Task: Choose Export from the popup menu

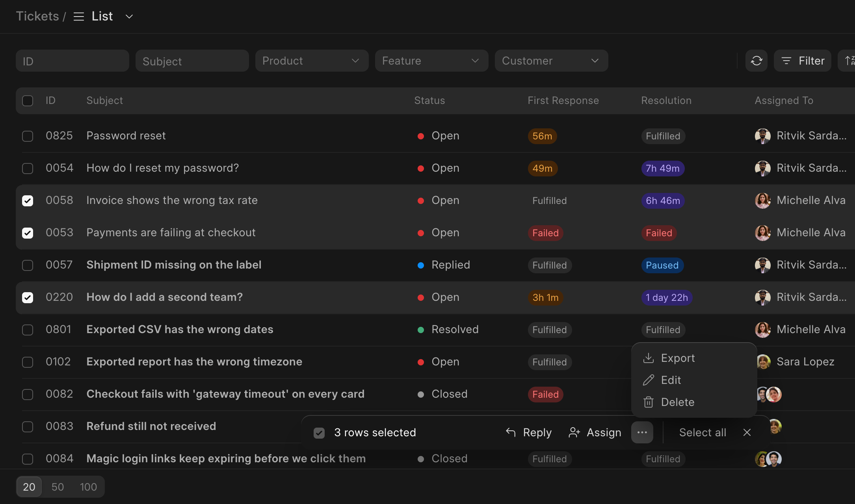Action: [694, 358]
